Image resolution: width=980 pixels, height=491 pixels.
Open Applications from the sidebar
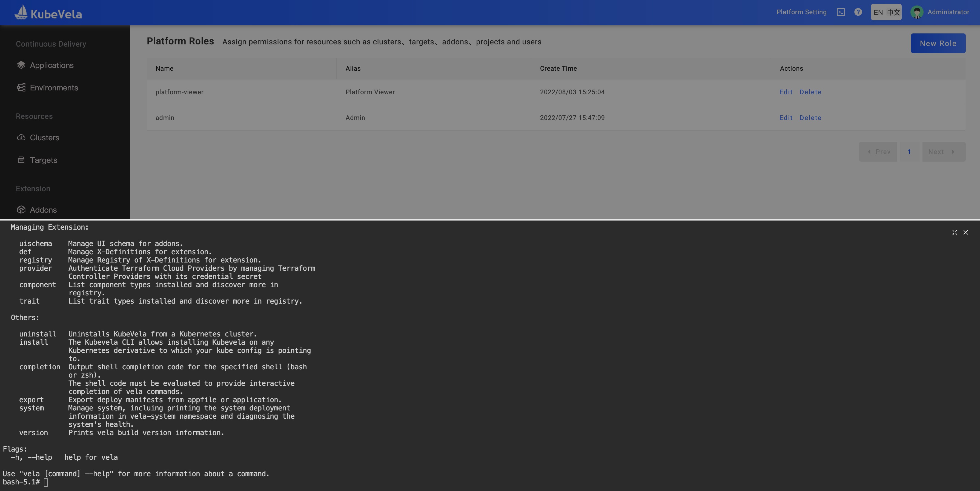[51, 65]
